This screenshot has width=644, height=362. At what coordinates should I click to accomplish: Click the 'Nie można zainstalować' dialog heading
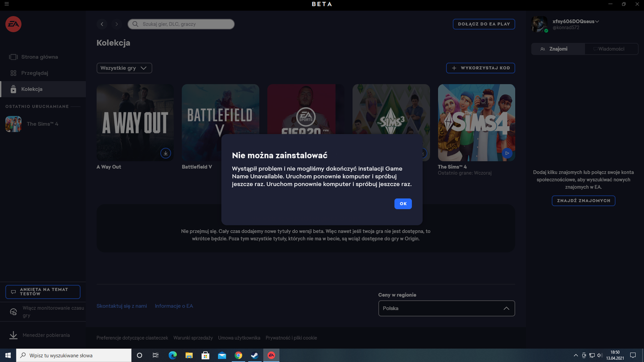point(280,155)
